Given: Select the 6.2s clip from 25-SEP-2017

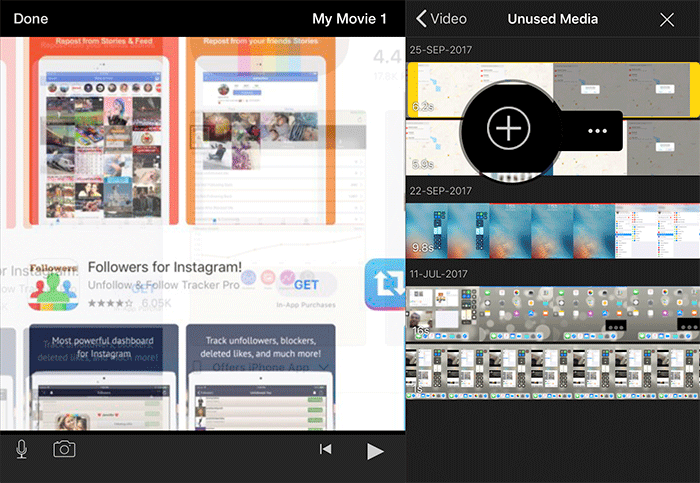Looking at the screenshot, I should pyautogui.click(x=553, y=90).
